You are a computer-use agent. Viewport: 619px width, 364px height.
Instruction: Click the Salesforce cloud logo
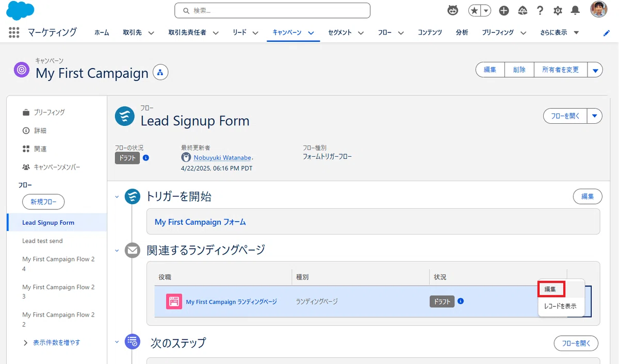(x=20, y=10)
